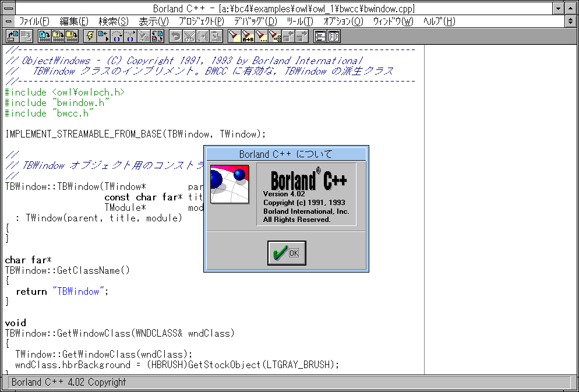Open the 編集(E) menu
Viewport: 579px width, 392px height.
(x=74, y=22)
